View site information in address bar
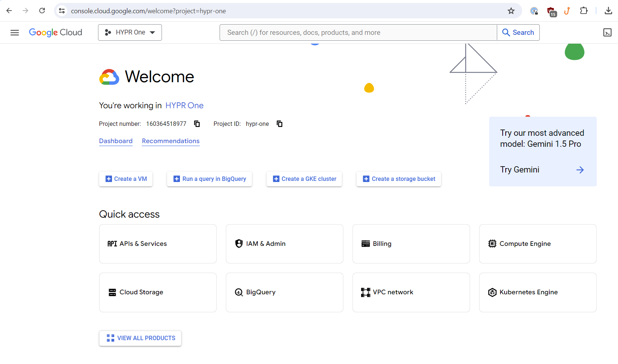This screenshot has height=364, width=618. [62, 11]
